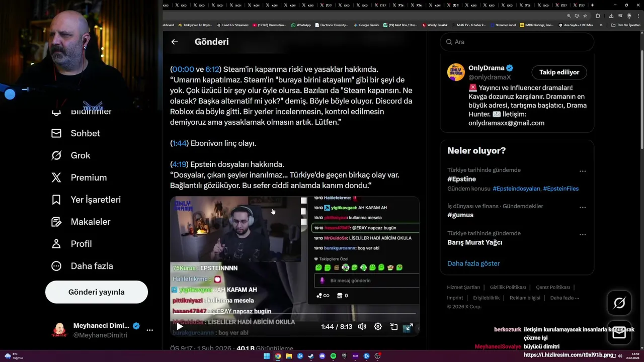
Task: Open the #gumus trend
Action: pyautogui.click(x=460, y=215)
